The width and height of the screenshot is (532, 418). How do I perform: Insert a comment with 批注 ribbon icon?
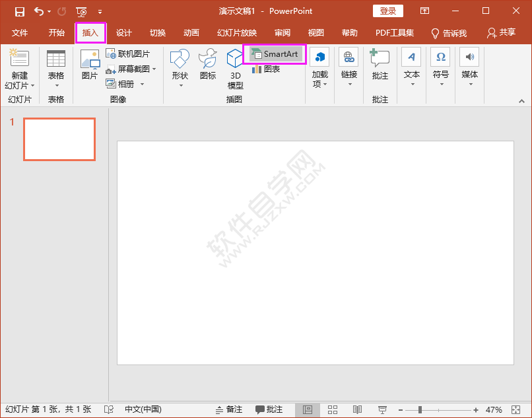[x=380, y=65]
